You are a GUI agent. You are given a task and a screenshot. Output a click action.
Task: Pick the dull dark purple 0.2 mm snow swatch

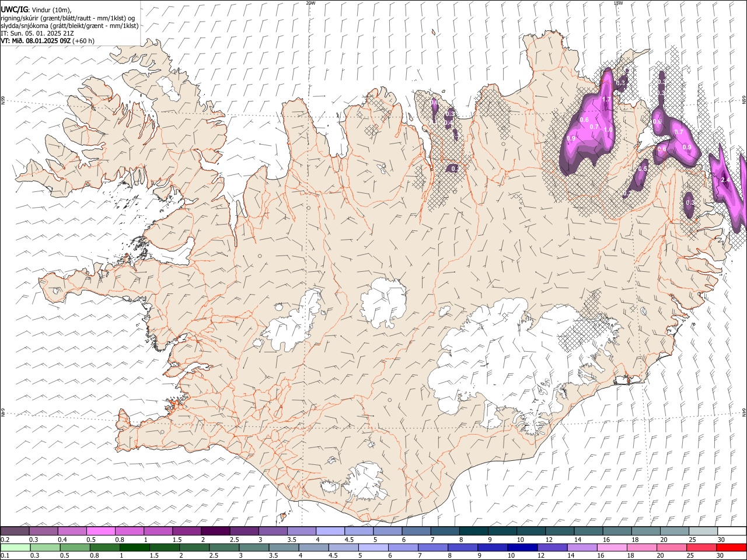click(15, 531)
